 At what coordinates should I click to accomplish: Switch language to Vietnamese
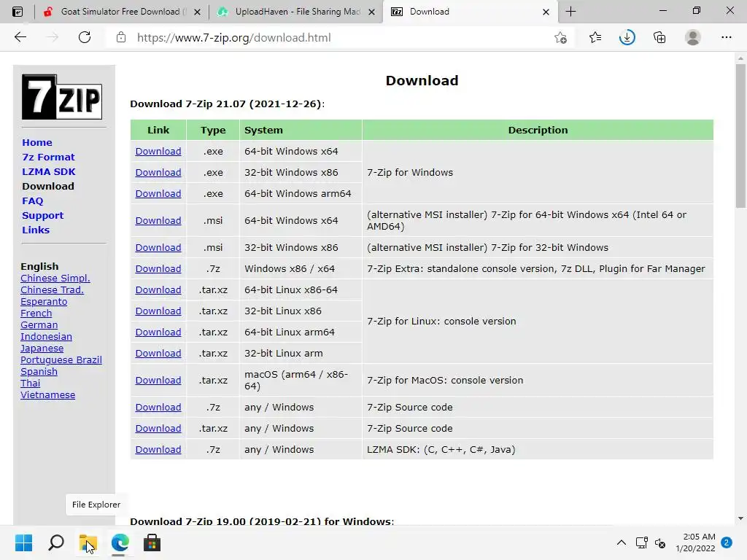tap(47, 394)
